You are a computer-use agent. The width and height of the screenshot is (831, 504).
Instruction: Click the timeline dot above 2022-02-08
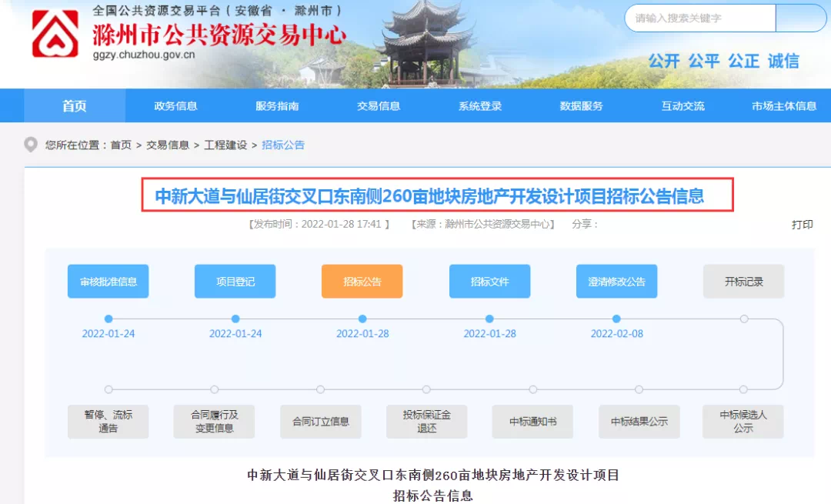click(616, 319)
